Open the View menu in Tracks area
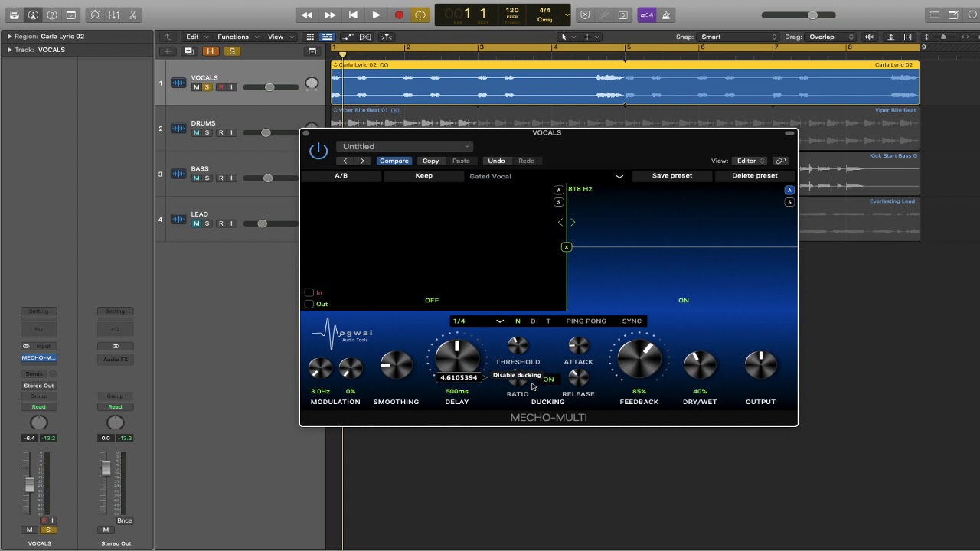980x551 pixels. click(279, 37)
